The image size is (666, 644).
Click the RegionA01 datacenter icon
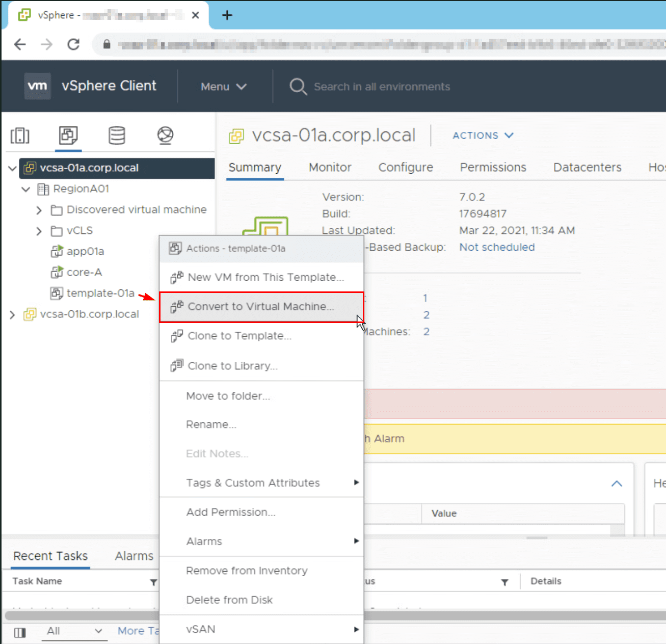point(43,189)
